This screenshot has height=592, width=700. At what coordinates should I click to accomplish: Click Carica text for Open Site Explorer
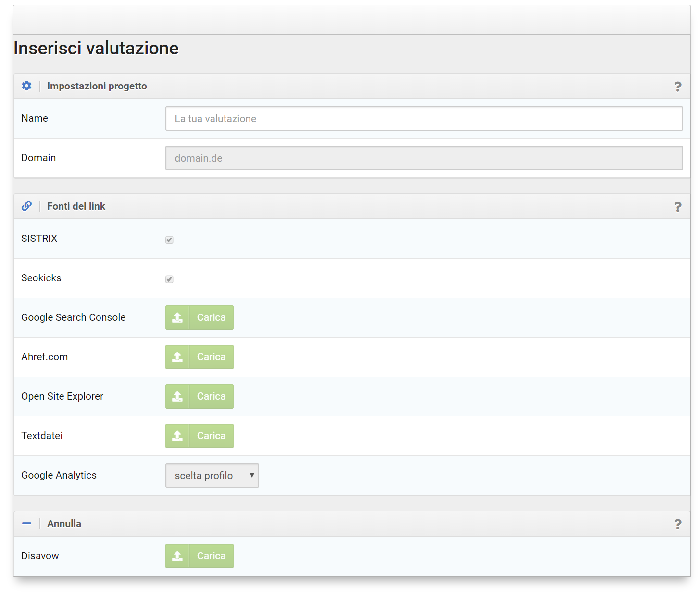pyautogui.click(x=211, y=396)
